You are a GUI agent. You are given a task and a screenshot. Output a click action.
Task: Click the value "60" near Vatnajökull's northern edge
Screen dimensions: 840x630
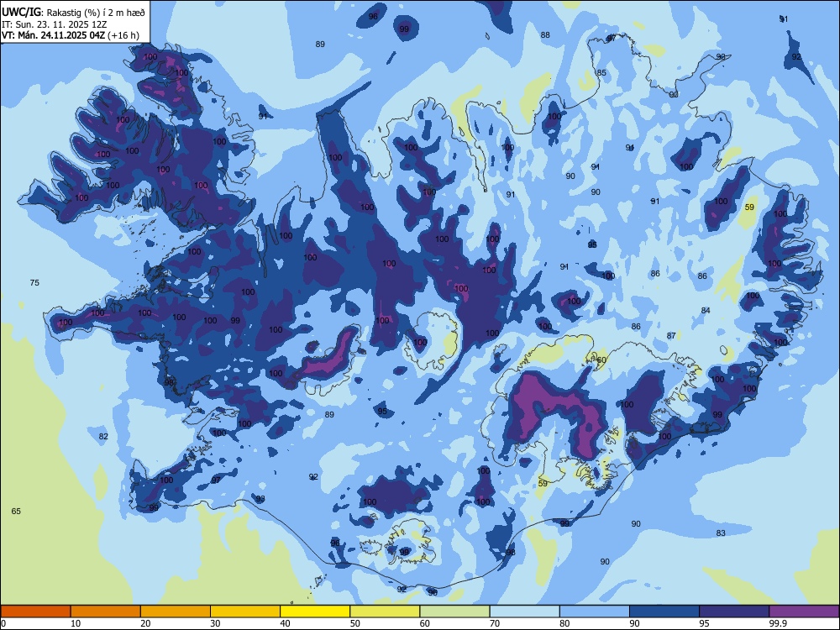point(601,360)
